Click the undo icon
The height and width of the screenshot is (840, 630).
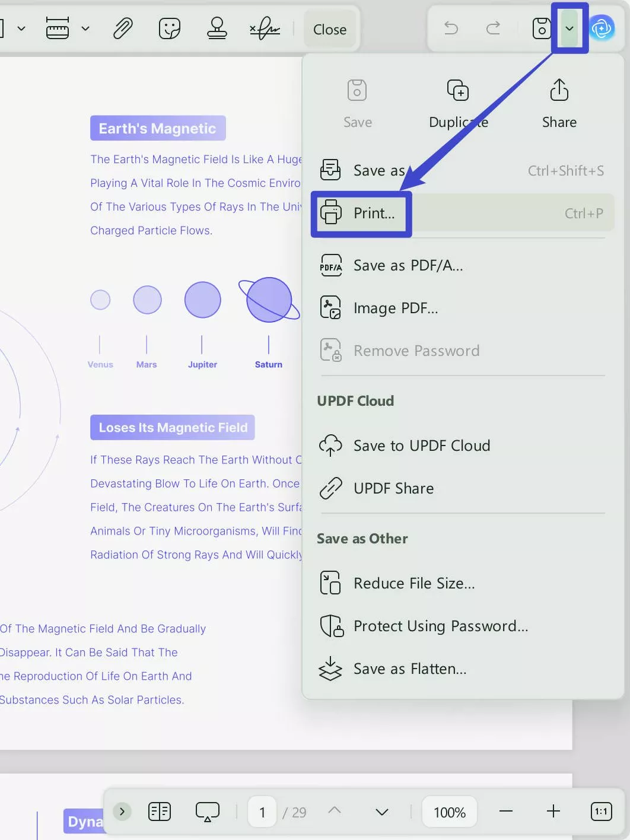[450, 28]
